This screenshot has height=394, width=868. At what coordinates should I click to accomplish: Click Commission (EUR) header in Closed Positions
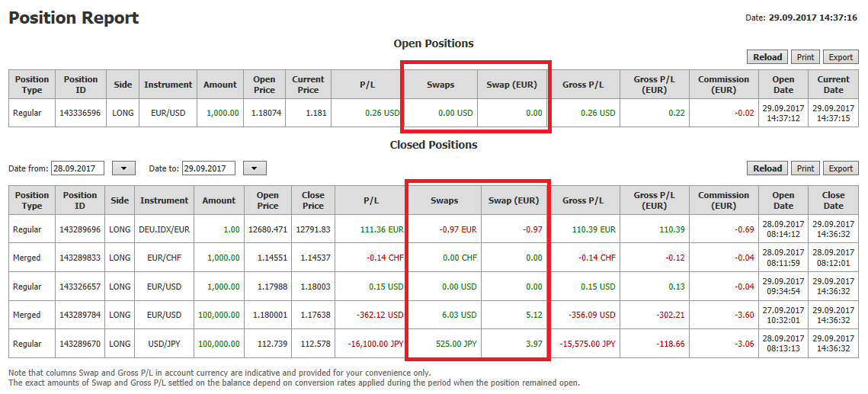point(723,200)
